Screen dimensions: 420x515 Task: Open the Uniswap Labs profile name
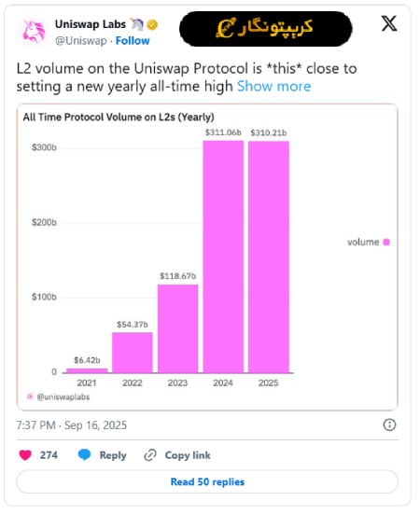coord(91,24)
